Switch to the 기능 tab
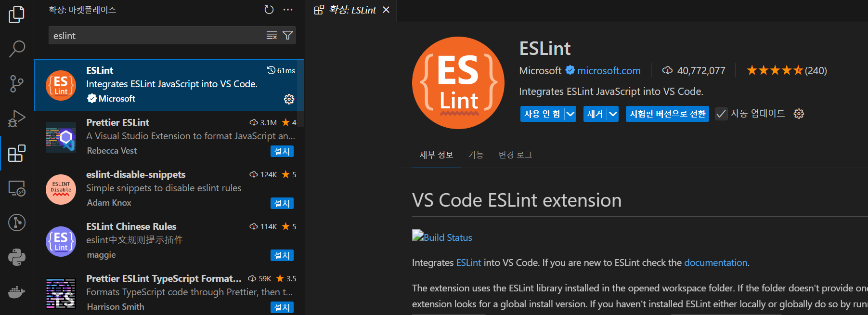This screenshot has height=315, width=868. (x=476, y=155)
